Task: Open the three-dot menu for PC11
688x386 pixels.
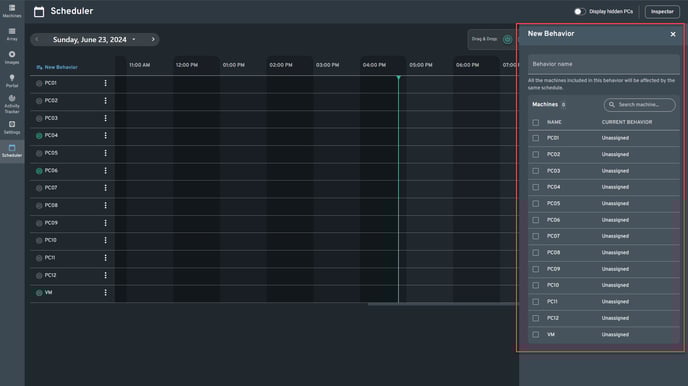Action: 105,258
